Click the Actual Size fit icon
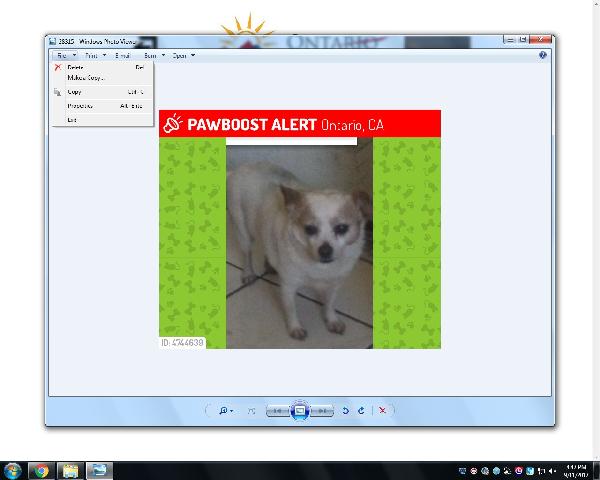This screenshot has width=600, height=480. (x=251, y=411)
